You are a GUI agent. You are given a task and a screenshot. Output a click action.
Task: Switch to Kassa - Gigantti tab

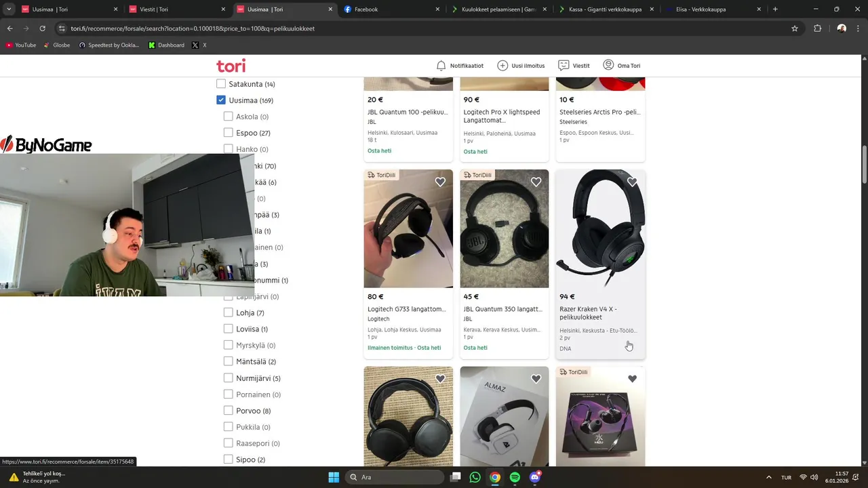click(606, 9)
